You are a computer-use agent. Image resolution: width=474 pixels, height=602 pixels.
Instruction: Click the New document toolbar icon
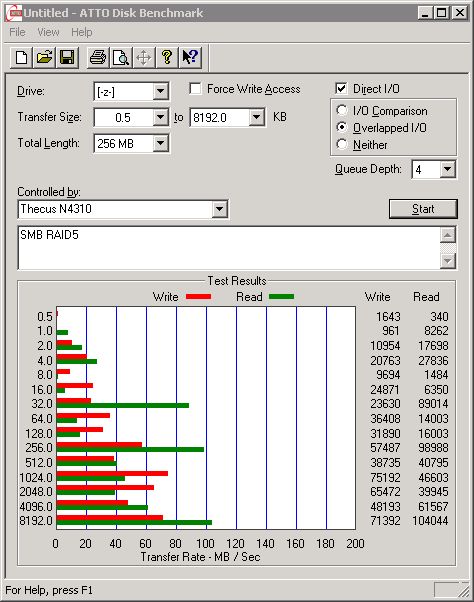pyautogui.click(x=21, y=58)
